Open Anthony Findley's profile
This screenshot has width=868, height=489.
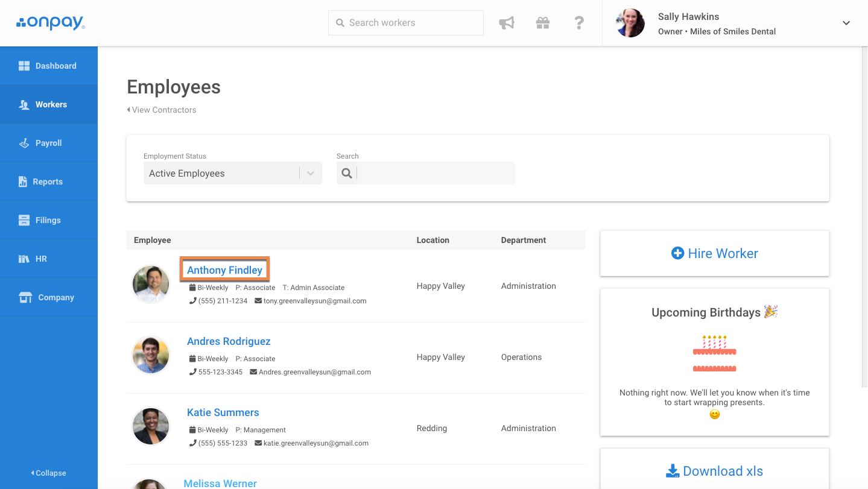224,270
